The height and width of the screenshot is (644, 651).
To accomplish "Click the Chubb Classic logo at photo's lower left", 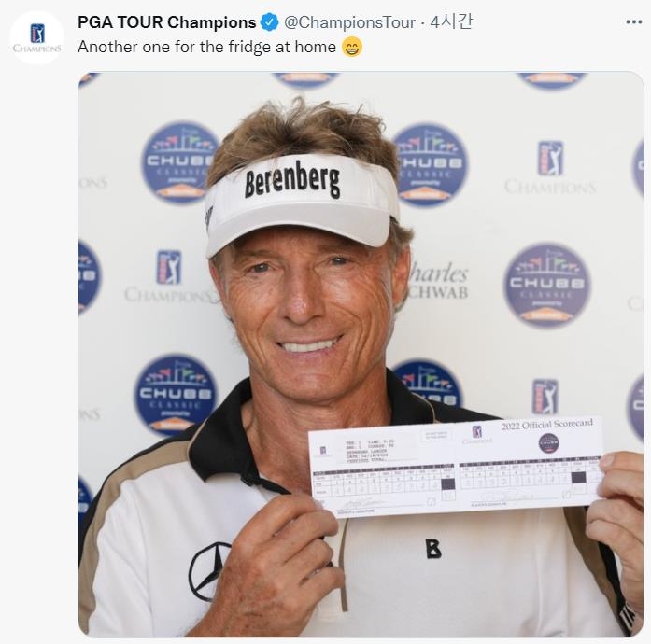I will 176,395.
